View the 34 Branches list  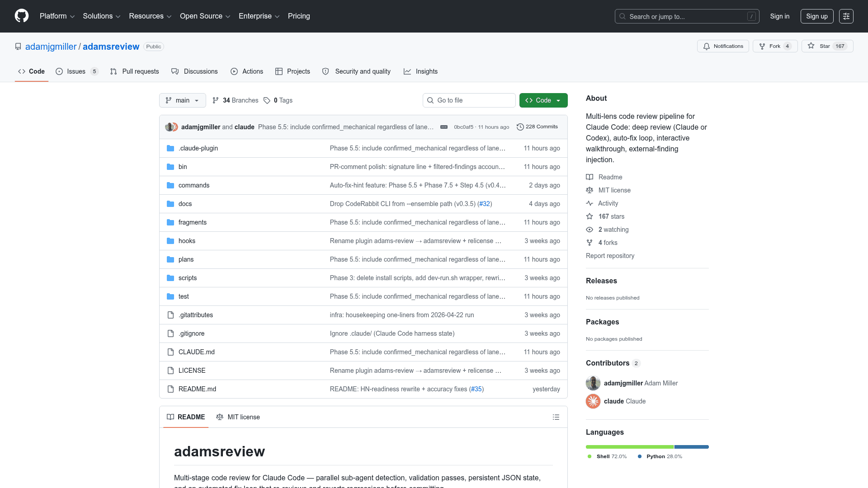pyautogui.click(x=236, y=100)
